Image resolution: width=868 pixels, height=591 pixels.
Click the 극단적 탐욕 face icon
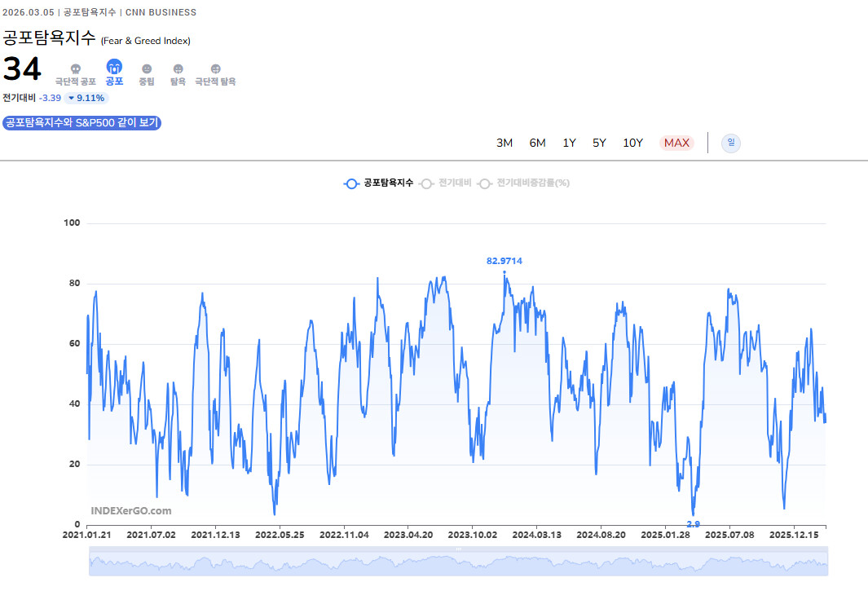[x=215, y=69]
